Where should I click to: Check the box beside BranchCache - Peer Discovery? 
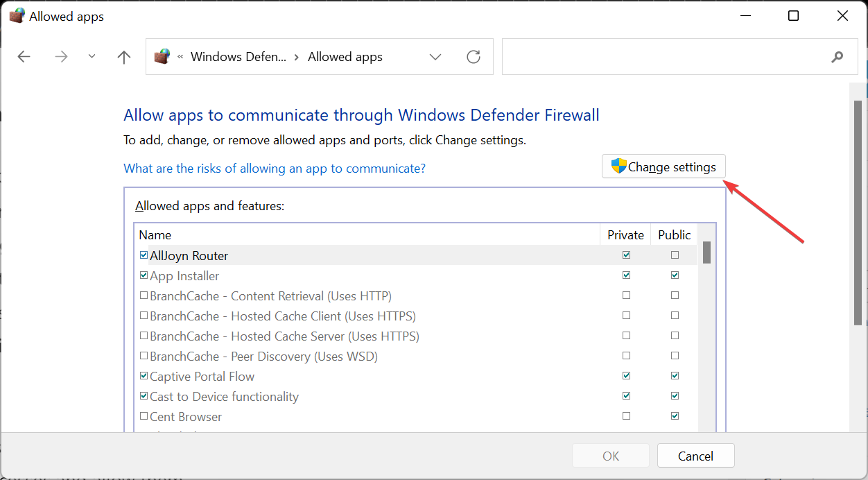(144, 356)
